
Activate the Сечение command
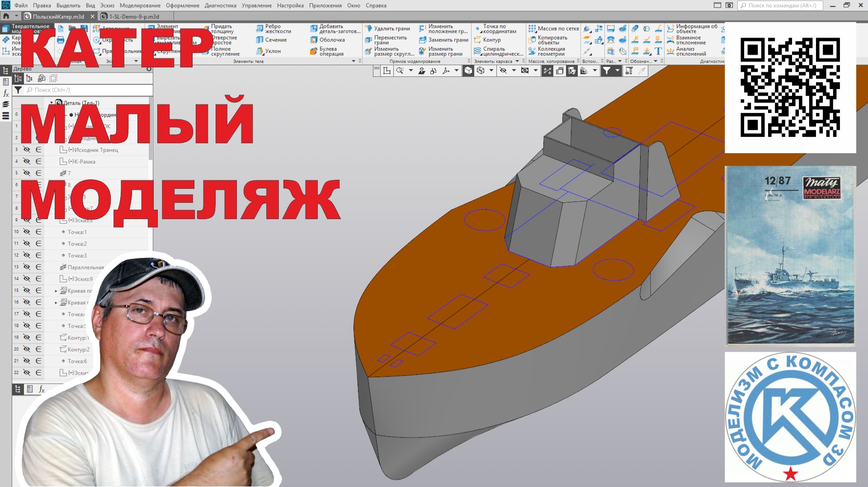coord(271,40)
